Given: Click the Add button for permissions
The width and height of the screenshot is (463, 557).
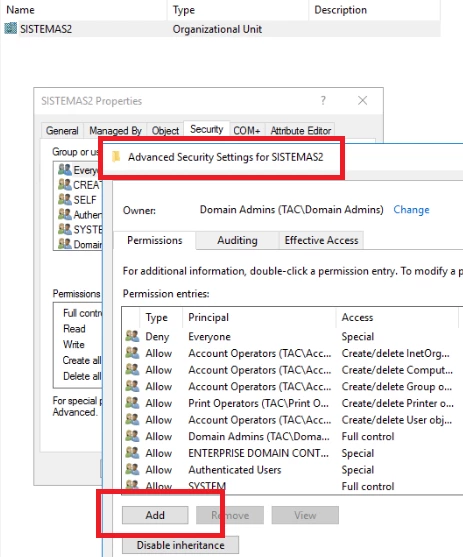Looking at the screenshot, I should coord(155,515).
